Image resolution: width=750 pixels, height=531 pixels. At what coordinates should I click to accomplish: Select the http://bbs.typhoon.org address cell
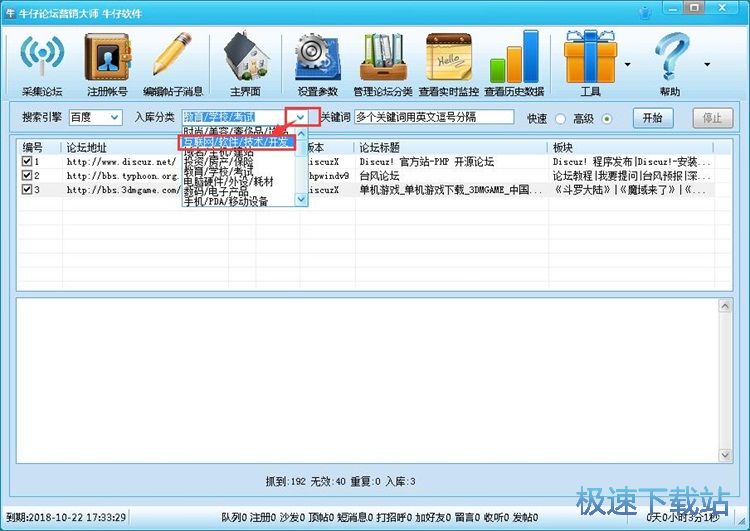(x=122, y=176)
